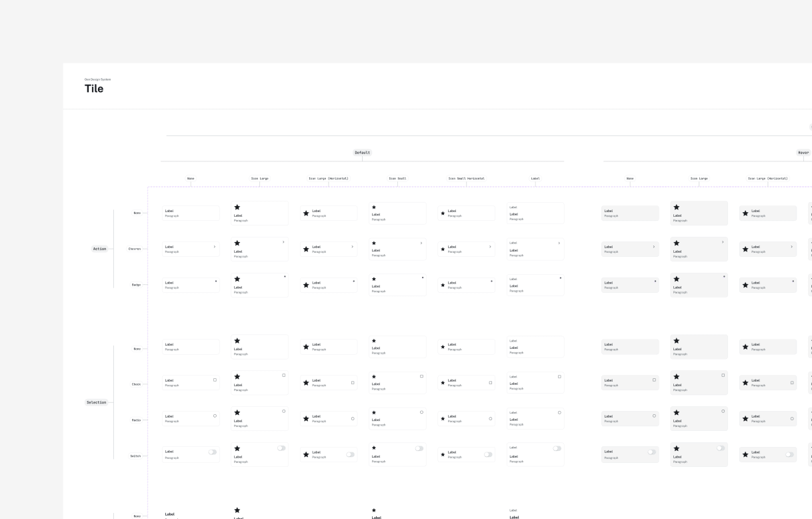Open Default None-column tile in Action None row

(191, 213)
